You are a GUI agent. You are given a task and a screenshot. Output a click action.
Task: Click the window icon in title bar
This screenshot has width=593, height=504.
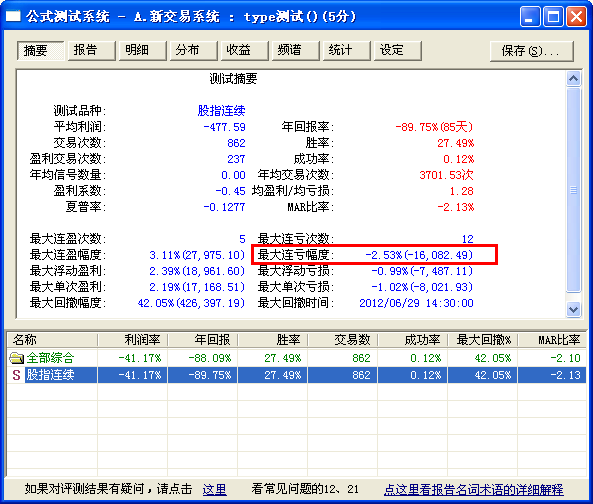[12, 17]
